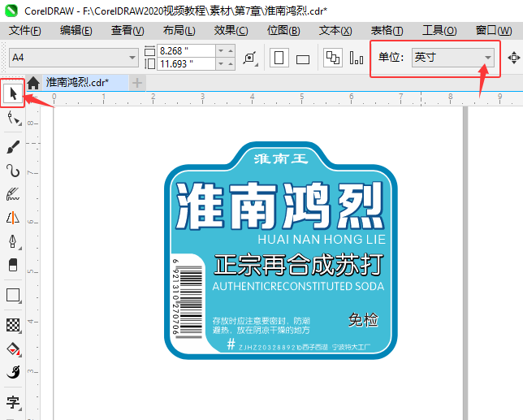This screenshot has width=523, height=420.
Task: Click the AUTHENTICRECONSTITUTED SODA text
Action: [298, 286]
